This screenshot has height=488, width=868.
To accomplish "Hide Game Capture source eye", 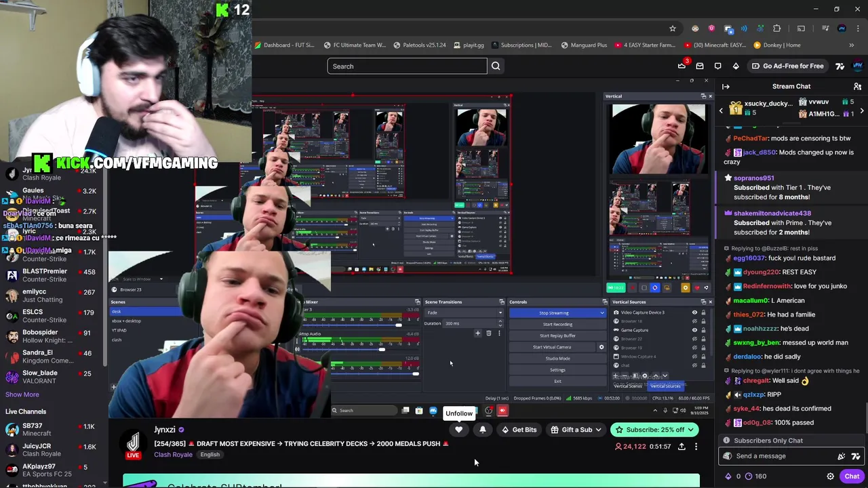I will point(694,330).
